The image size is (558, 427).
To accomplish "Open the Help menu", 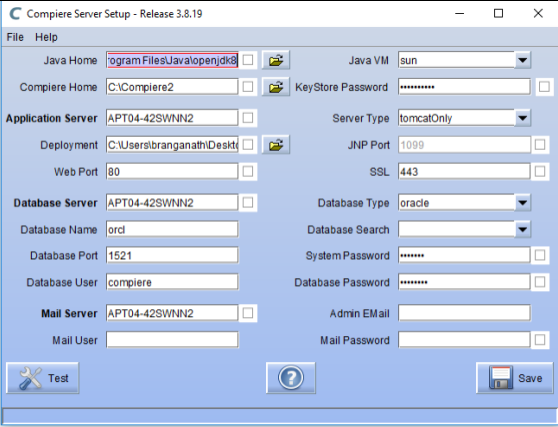I will tap(46, 37).
